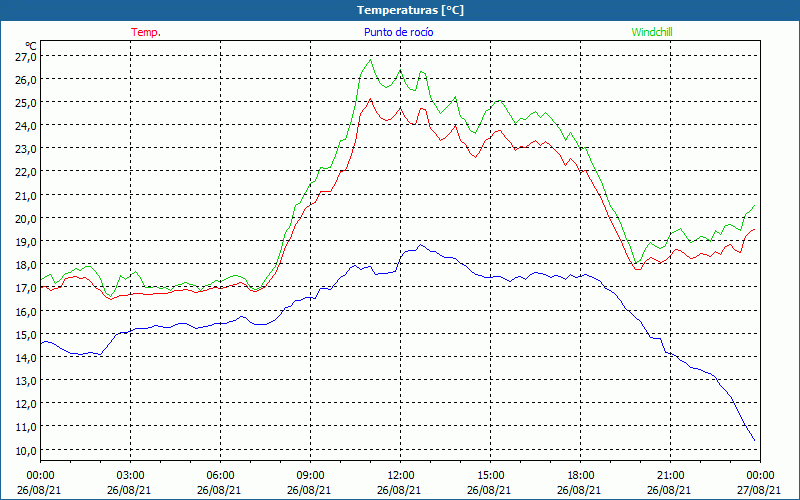
Task: Click the 'Temperaturas [°C]' chart title
Action: point(410,10)
